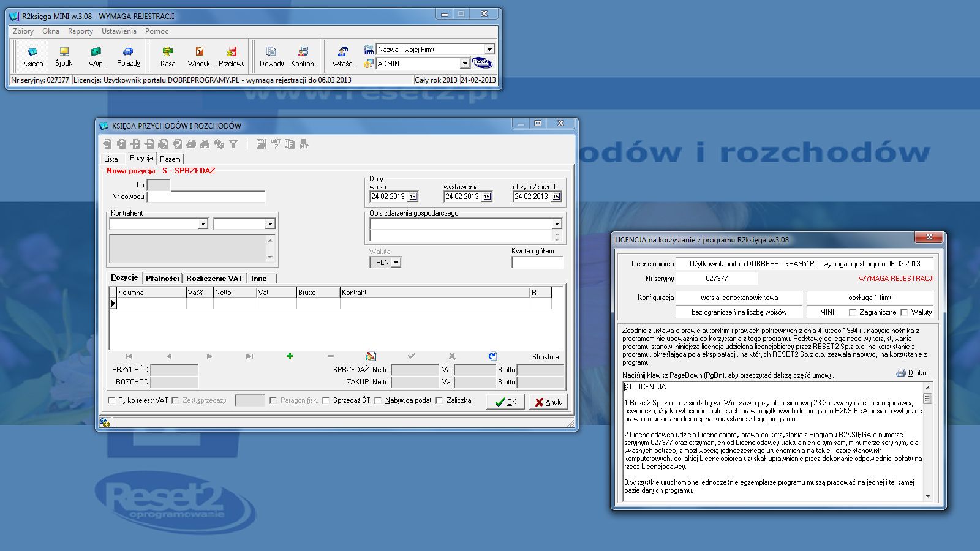Click the edit-row icon in grid navigator

[x=371, y=356]
